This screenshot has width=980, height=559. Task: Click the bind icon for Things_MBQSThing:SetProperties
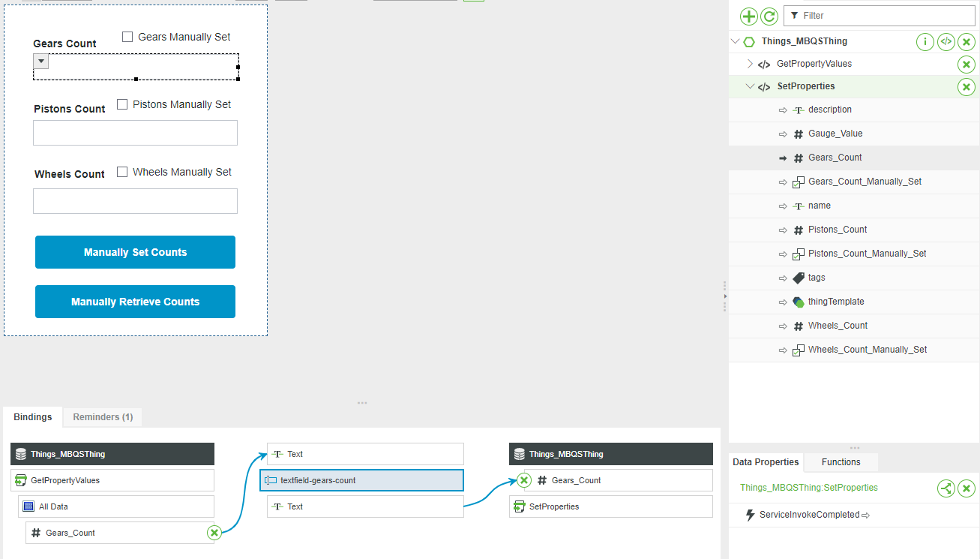946,488
